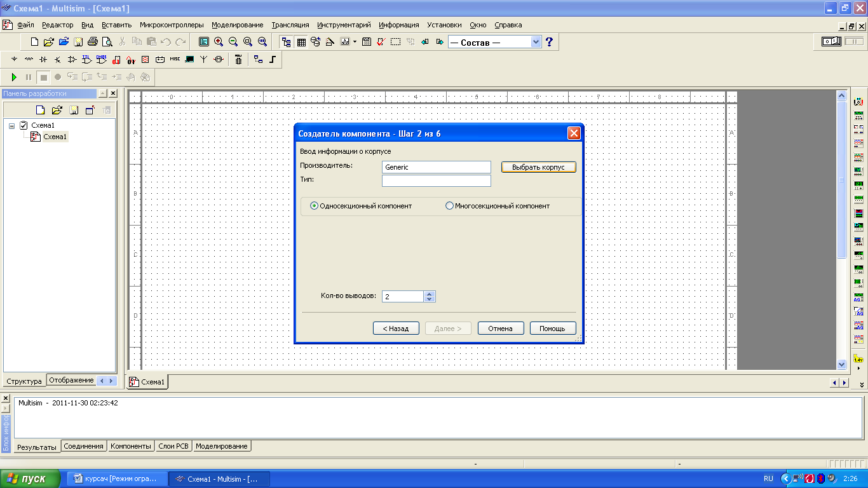Open the Установки menu
The height and width of the screenshot is (488, 868).
[444, 25]
